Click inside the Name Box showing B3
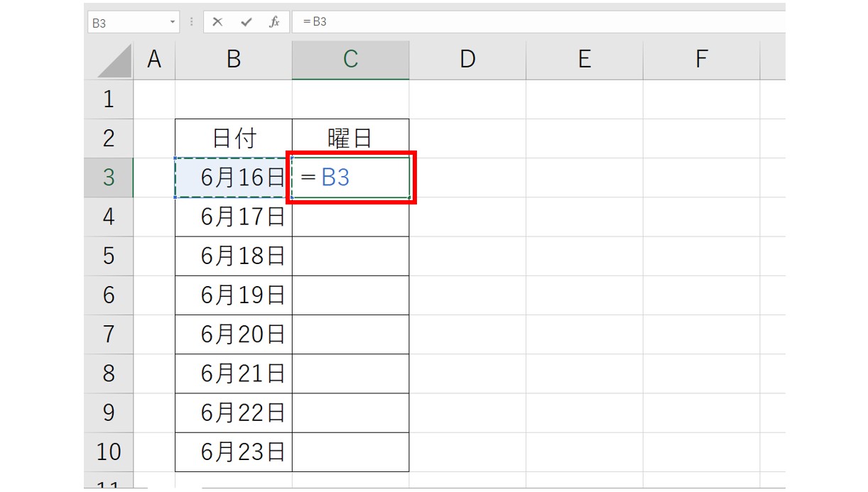The image size is (868, 492). 126,23
